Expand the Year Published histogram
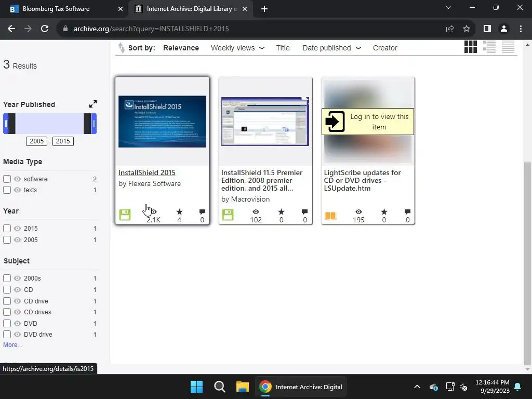 pyautogui.click(x=92, y=104)
